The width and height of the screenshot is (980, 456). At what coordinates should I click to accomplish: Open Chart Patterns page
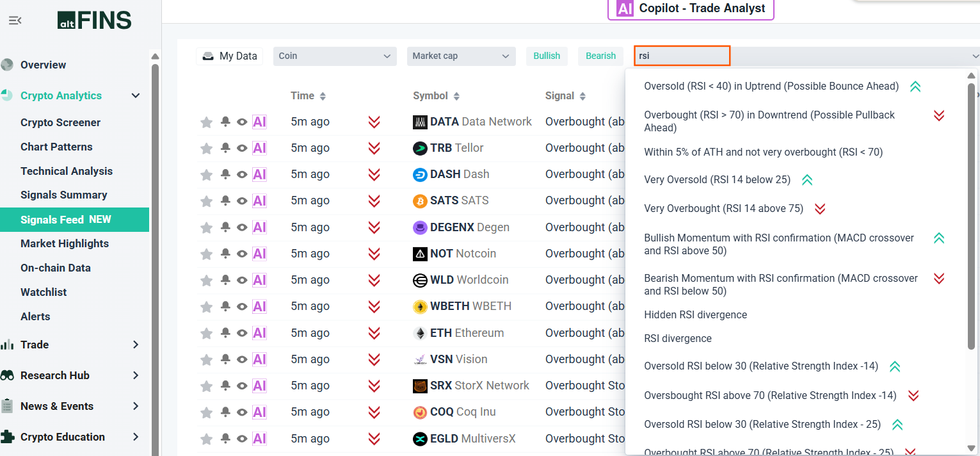pyautogui.click(x=56, y=147)
